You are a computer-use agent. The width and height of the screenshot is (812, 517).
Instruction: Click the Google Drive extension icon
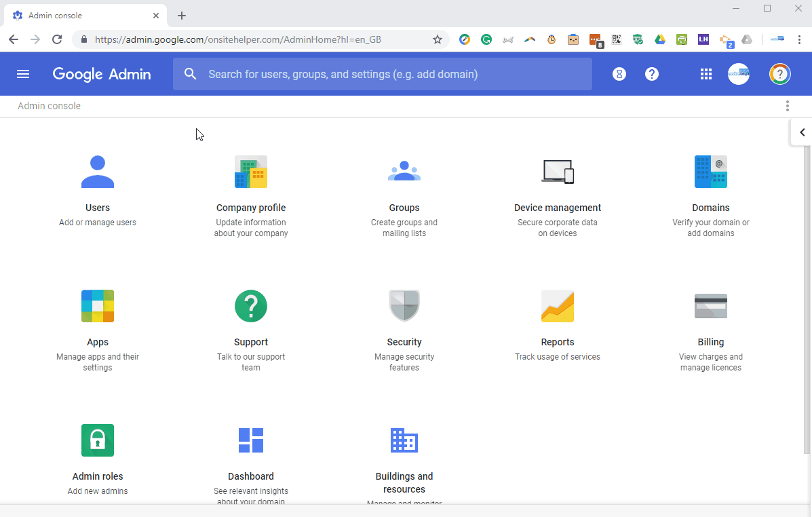pos(659,39)
